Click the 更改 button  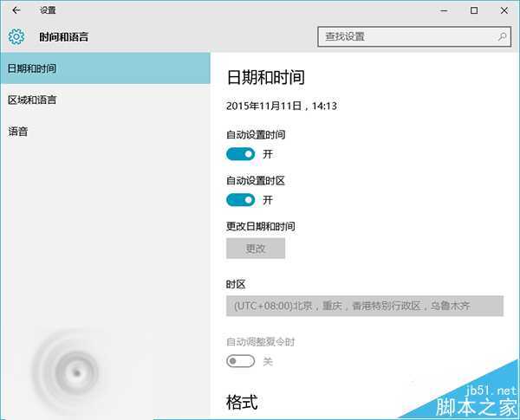click(x=256, y=249)
